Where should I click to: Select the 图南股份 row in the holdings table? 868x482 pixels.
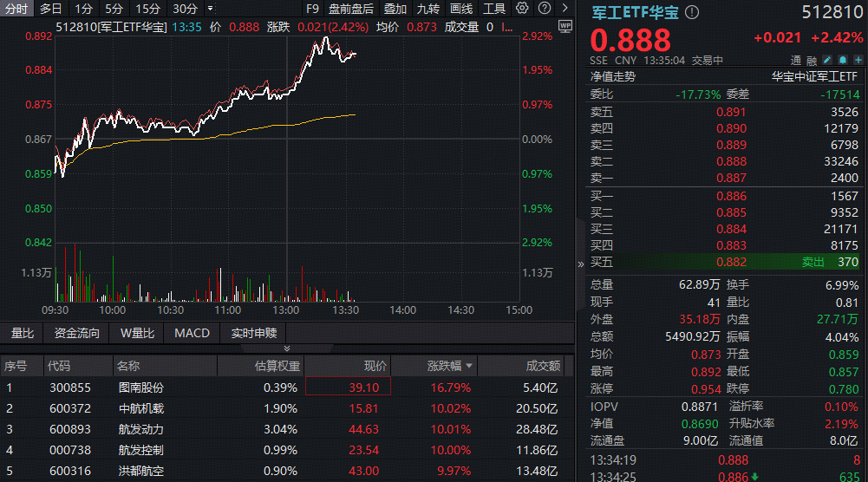tap(140, 388)
